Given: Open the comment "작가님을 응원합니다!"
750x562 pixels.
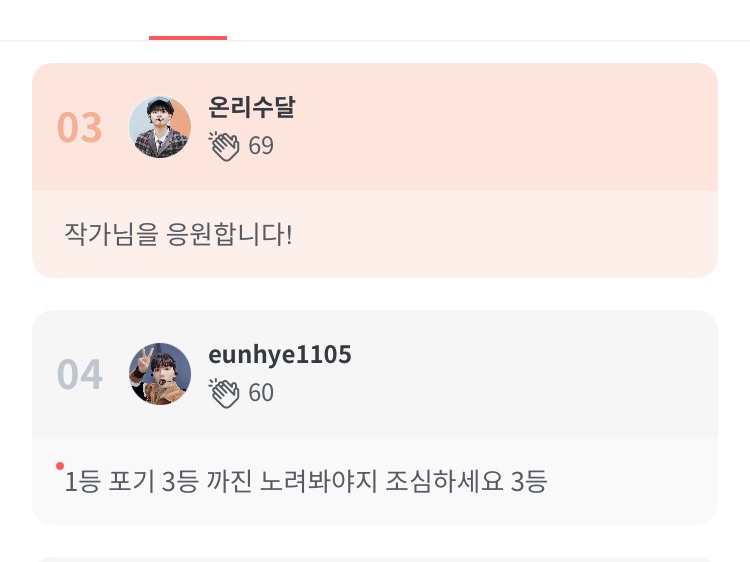Looking at the screenshot, I should (x=178, y=235).
